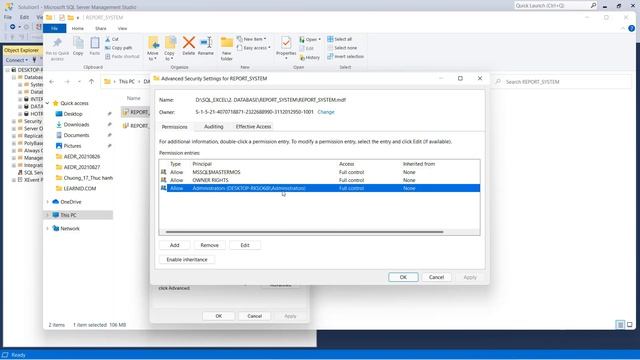640x360 pixels.
Task: Expand the Security node in Object Explorer
Action: (14, 121)
